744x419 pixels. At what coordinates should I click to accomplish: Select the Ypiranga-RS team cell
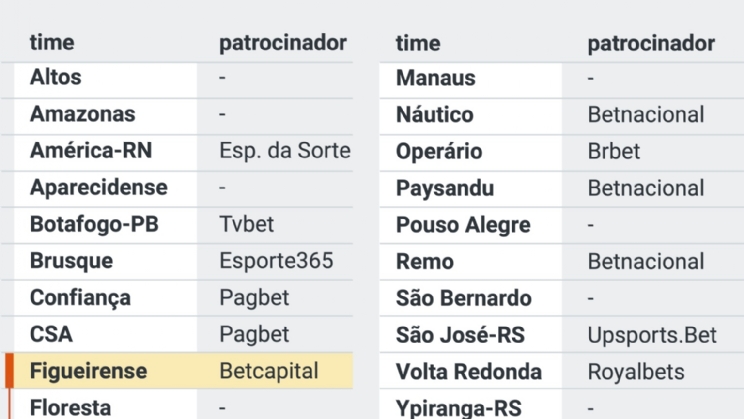click(x=460, y=408)
